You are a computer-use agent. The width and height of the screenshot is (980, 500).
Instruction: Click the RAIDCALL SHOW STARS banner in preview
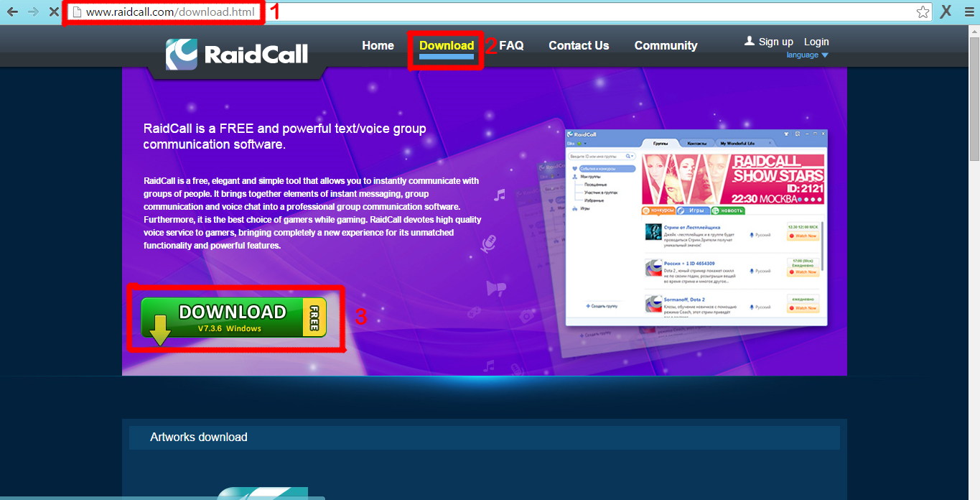click(732, 179)
